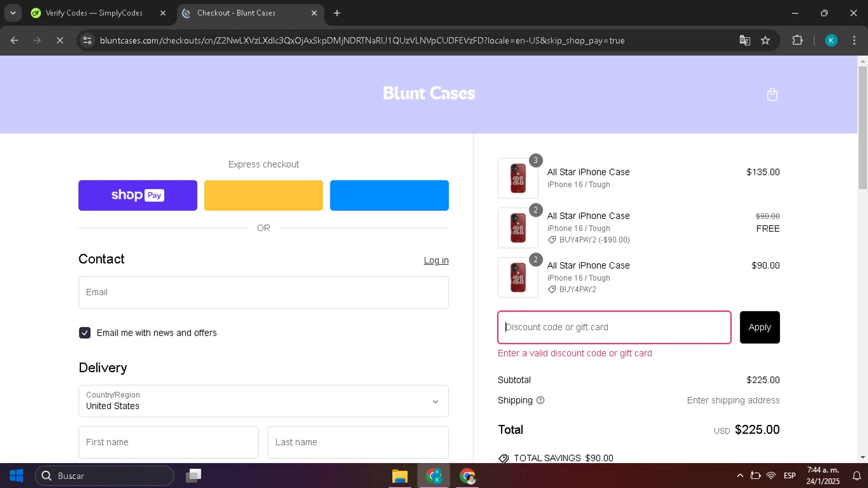Screen dimensions: 868x488
Task: Close the Checkout - Blunt Cases tab
Action: (x=314, y=13)
